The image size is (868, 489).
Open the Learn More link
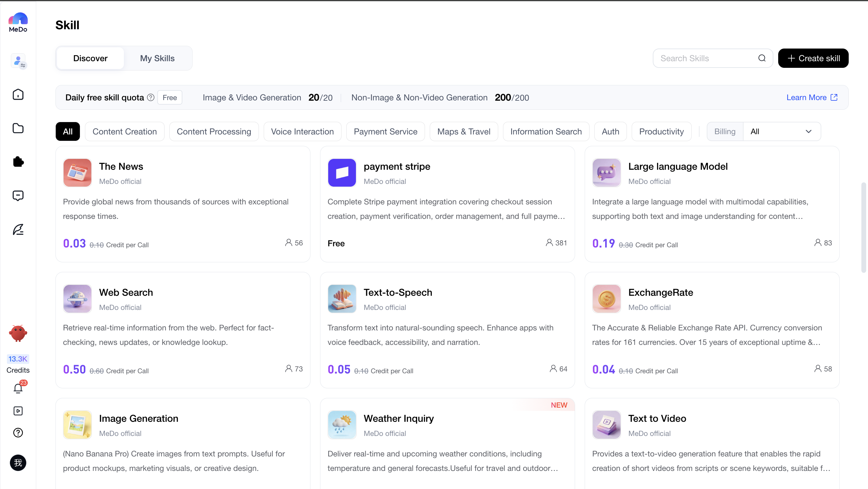coord(812,97)
